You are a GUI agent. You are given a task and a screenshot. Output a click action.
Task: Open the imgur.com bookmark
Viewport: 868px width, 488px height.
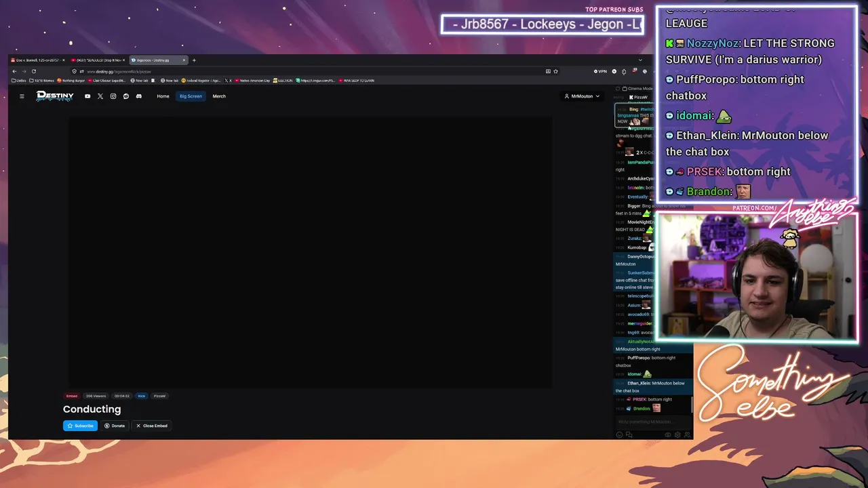pyautogui.click(x=315, y=81)
